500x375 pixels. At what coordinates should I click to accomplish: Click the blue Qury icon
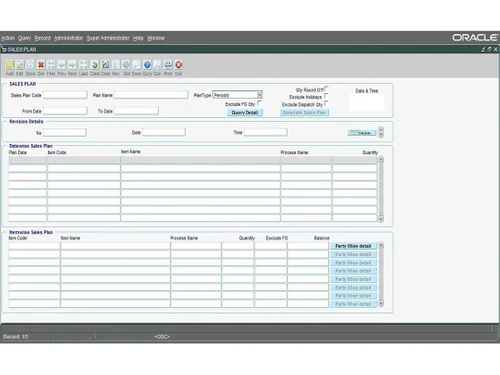(x=147, y=65)
